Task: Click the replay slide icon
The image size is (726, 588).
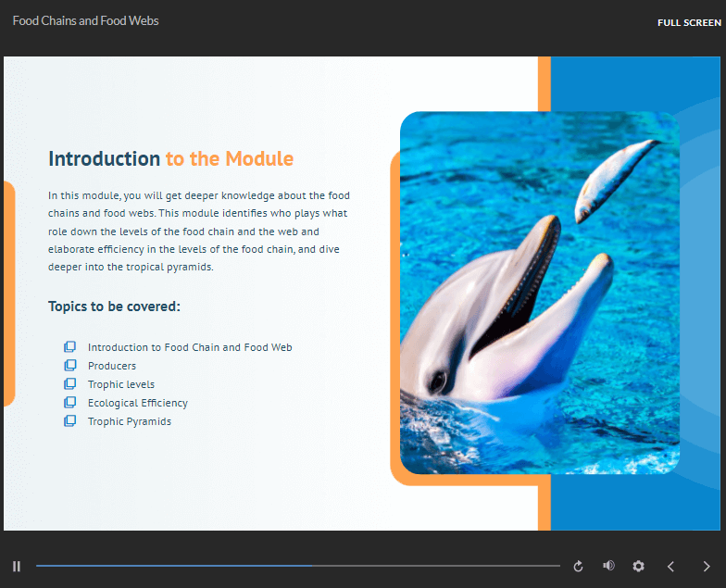Action: coord(579,566)
